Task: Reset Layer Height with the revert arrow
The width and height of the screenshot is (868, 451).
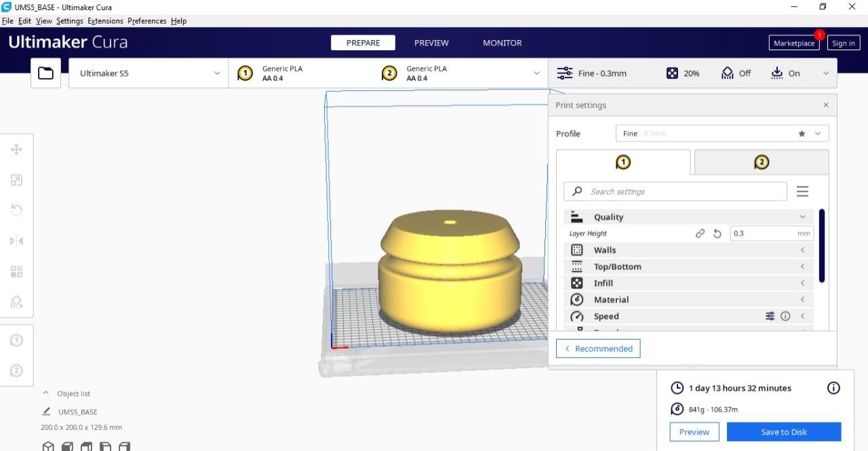Action: click(x=717, y=233)
